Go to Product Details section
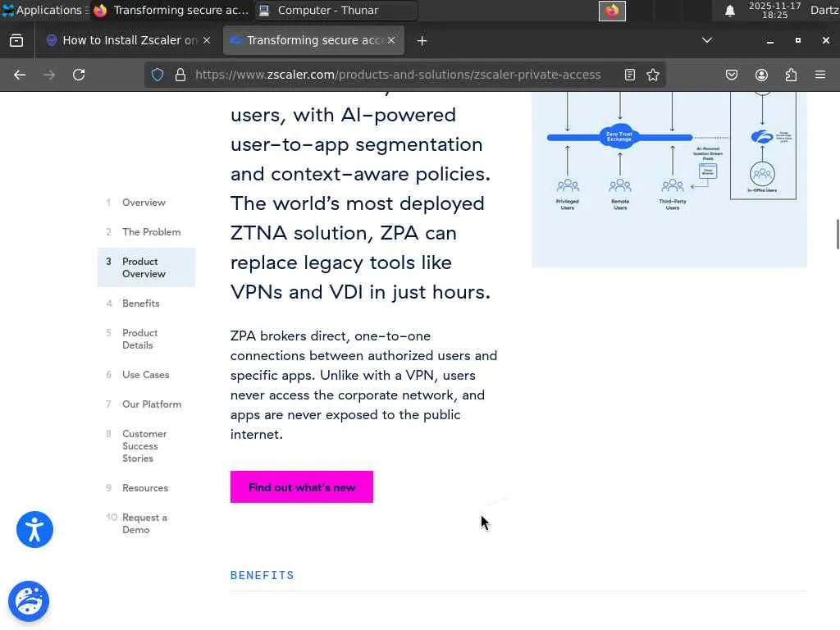The image size is (840, 630). [139, 339]
